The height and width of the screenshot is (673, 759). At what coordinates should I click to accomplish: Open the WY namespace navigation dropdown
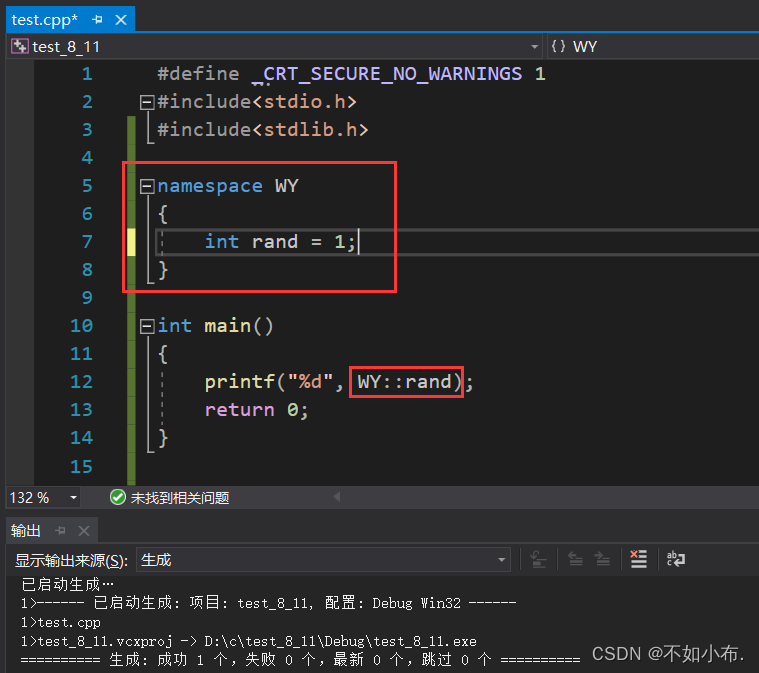tap(650, 46)
